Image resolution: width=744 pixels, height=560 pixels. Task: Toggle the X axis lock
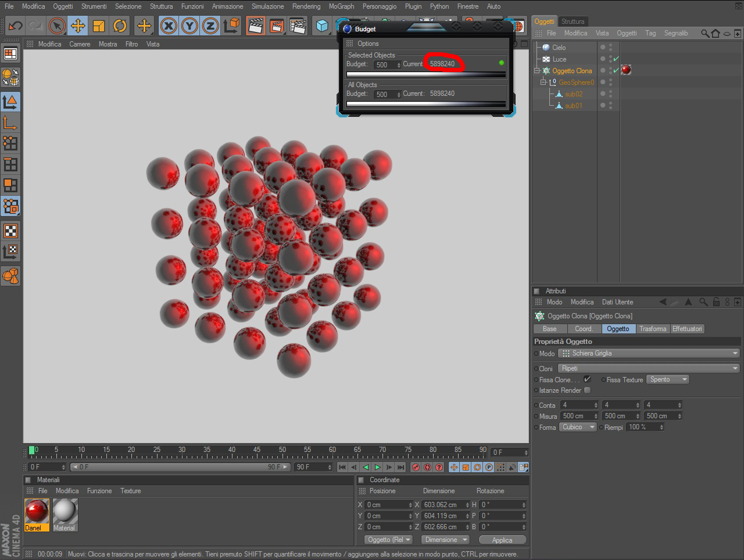point(169,26)
